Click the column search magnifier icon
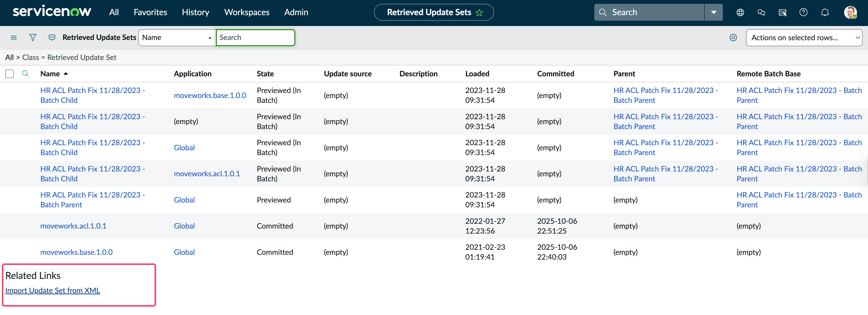868x315 pixels. 25,74
